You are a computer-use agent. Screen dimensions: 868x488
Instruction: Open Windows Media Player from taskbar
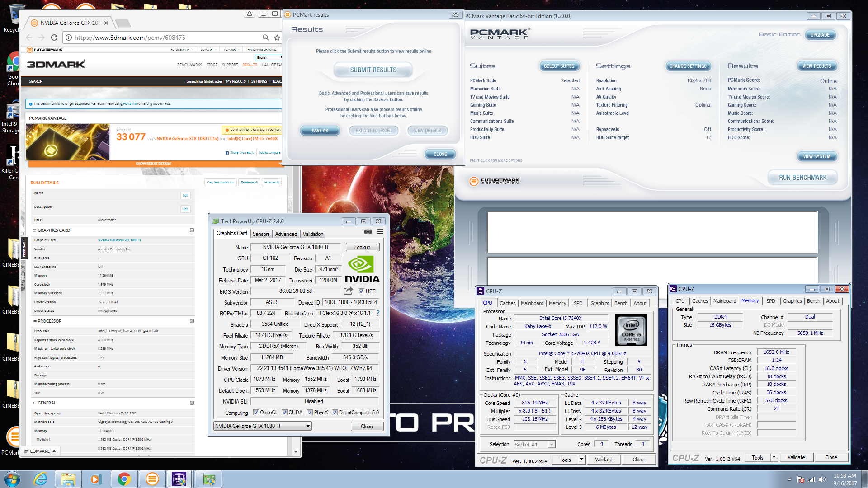tap(96, 479)
